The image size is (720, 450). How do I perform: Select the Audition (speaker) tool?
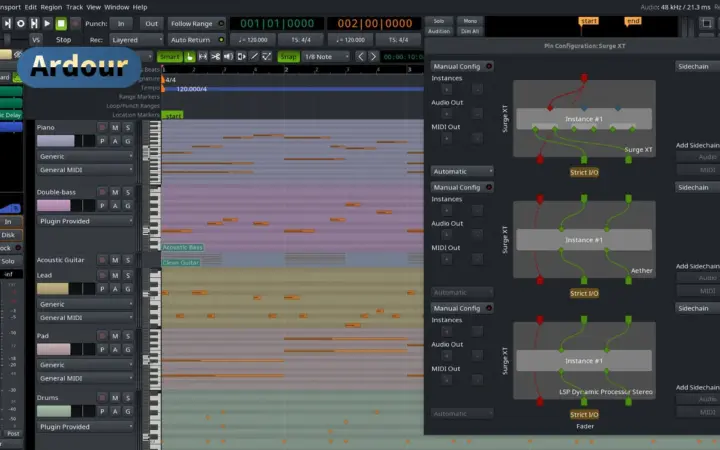pyautogui.click(x=228, y=56)
